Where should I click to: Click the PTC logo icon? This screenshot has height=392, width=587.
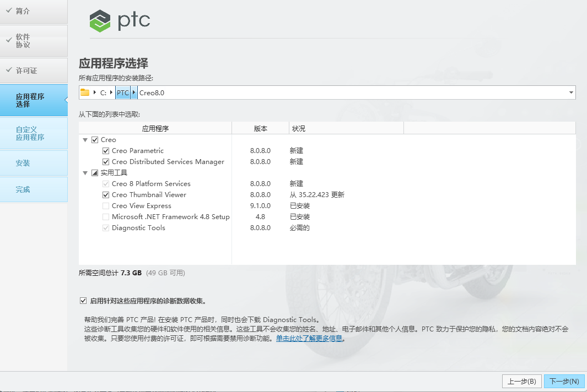(100, 21)
